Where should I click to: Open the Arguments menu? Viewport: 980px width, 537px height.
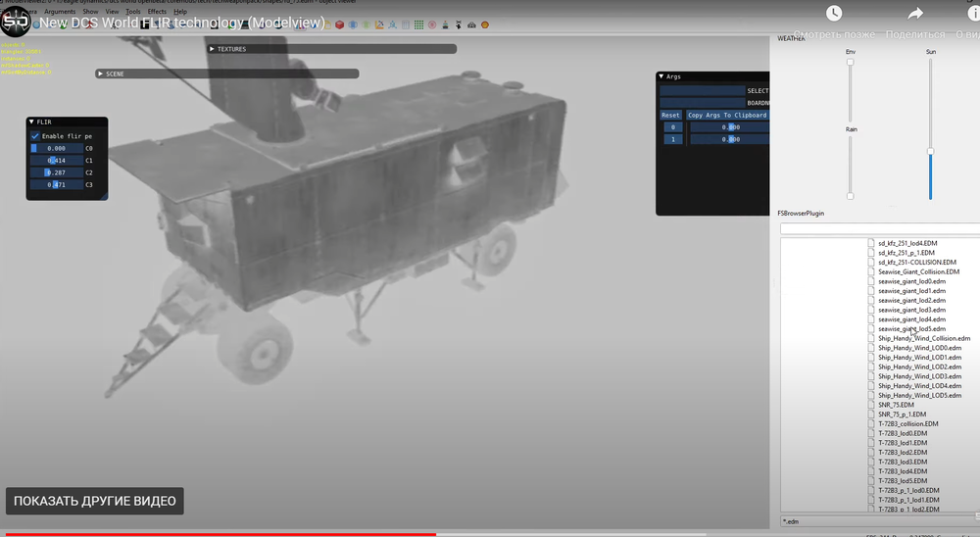coord(60,11)
